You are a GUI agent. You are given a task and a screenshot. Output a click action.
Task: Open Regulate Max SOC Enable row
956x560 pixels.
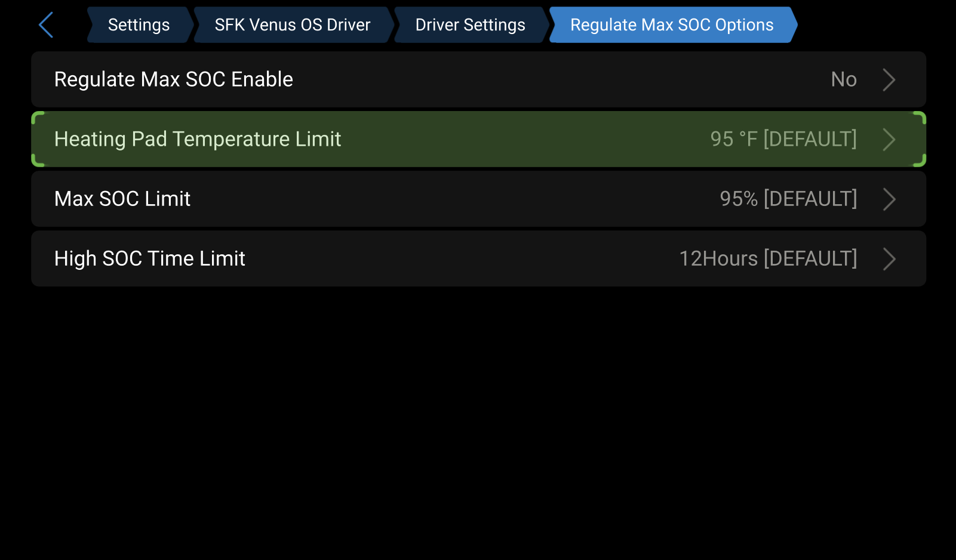tap(478, 79)
